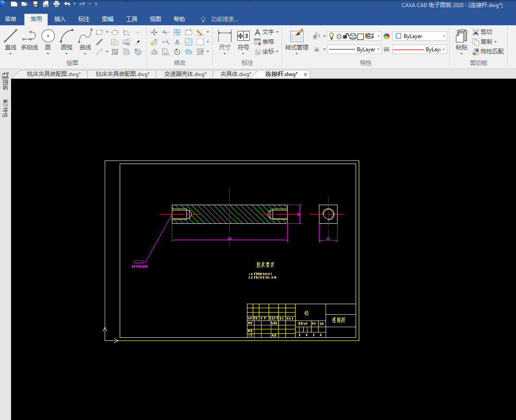This screenshot has width=516, height=420.
Task: Open the 特性 side panel
Action: (5, 108)
